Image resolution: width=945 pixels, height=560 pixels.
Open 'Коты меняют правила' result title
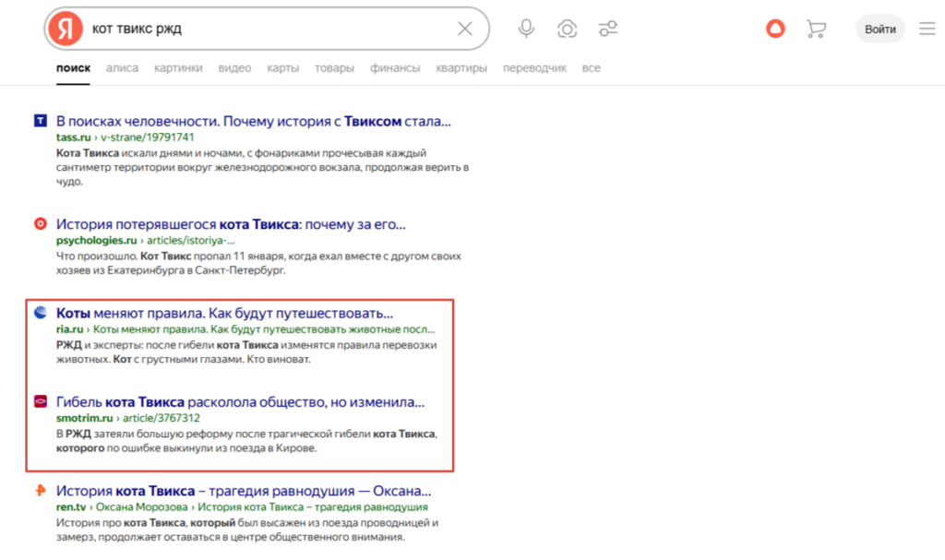[x=224, y=314]
